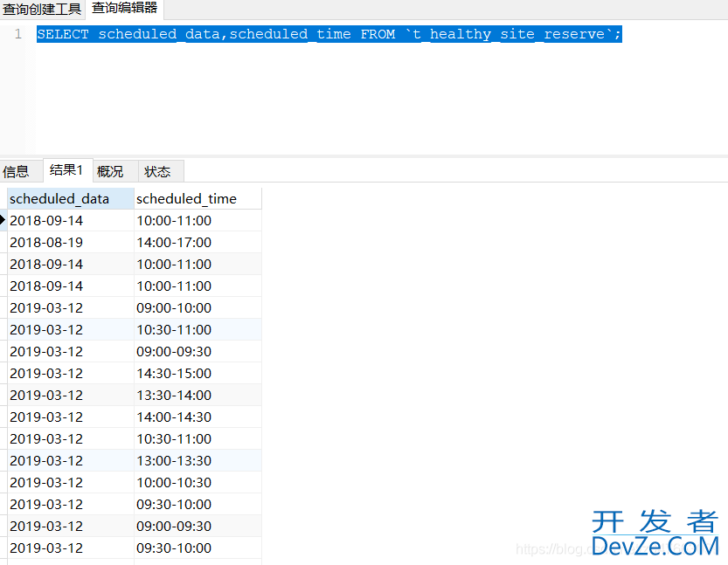The height and width of the screenshot is (565, 728).
Task: Click the 14:30-15:00 time cell
Action: 174,373
